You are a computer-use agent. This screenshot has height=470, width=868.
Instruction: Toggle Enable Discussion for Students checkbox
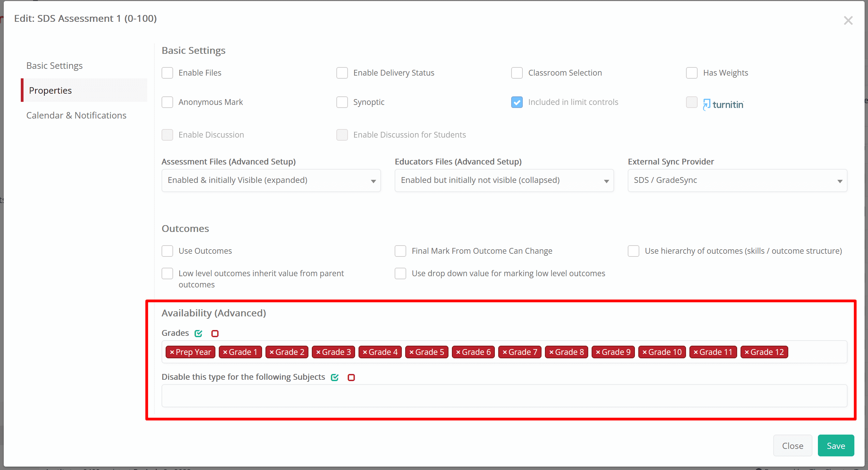[342, 135]
